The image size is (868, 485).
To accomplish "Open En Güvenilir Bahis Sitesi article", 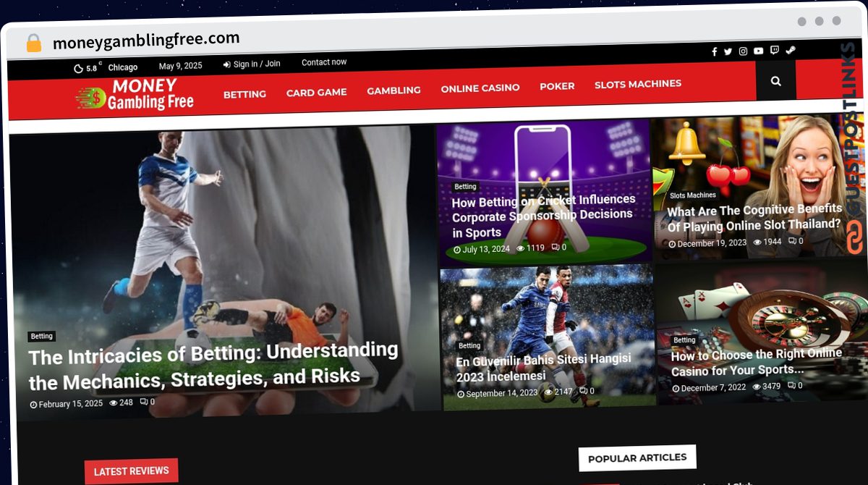I will tap(543, 368).
